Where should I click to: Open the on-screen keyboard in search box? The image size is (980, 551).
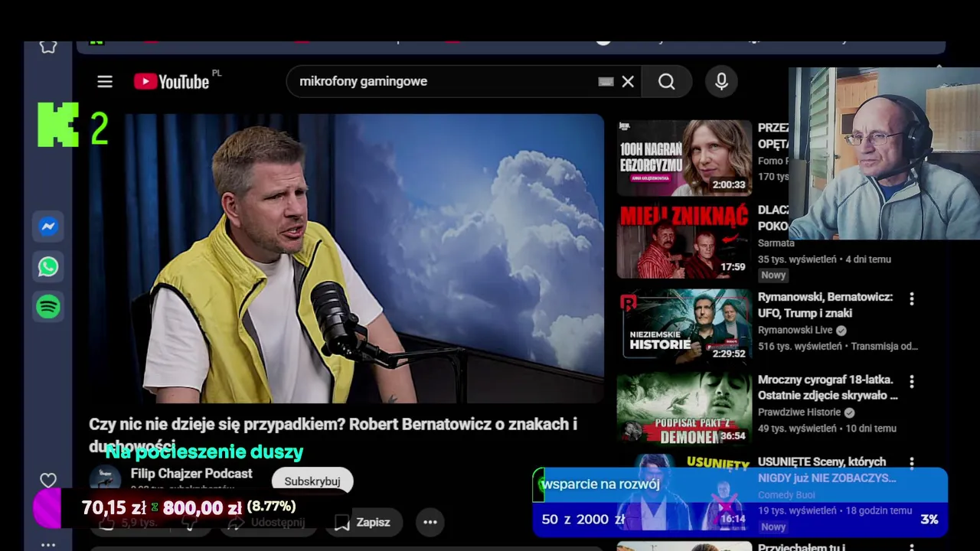coord(606,82)
